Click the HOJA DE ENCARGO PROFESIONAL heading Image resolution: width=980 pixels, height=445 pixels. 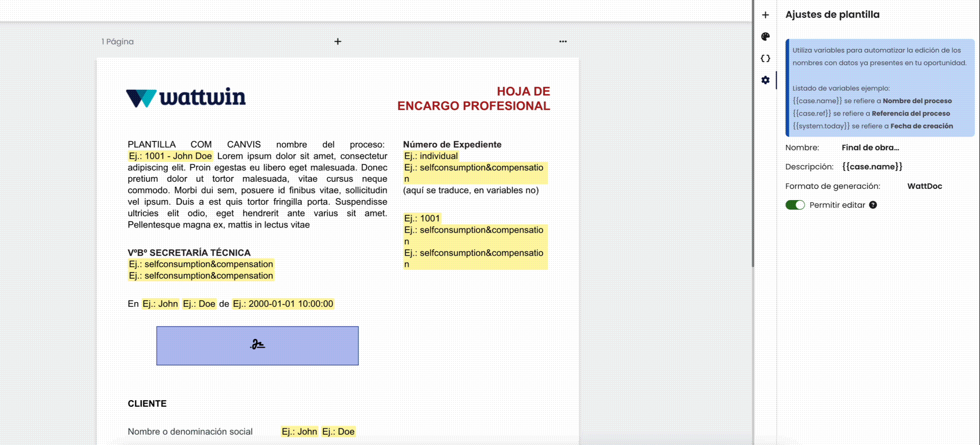pos(474,98)
